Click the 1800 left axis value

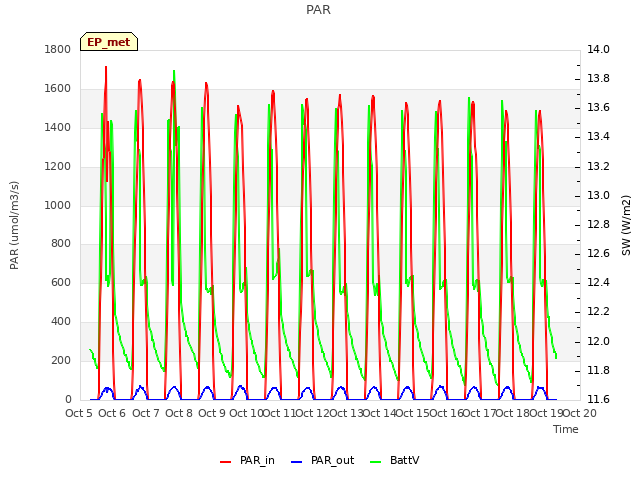click(x=58, y=49)
